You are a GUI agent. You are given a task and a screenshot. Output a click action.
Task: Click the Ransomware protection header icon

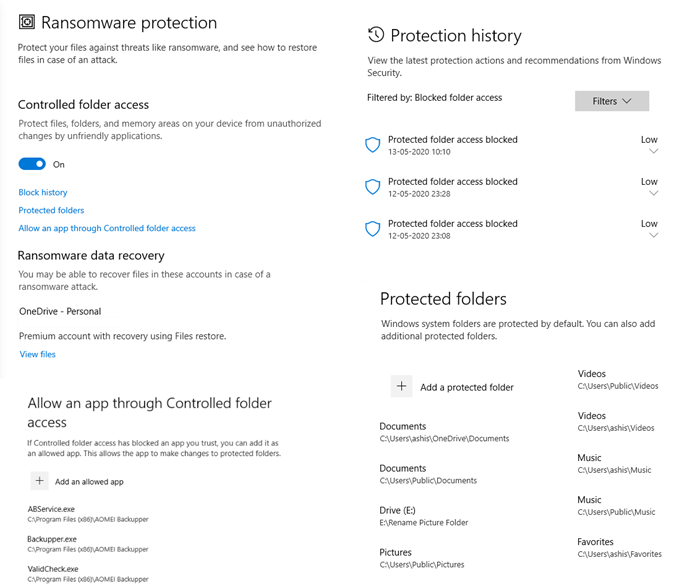tap(27, 22)
